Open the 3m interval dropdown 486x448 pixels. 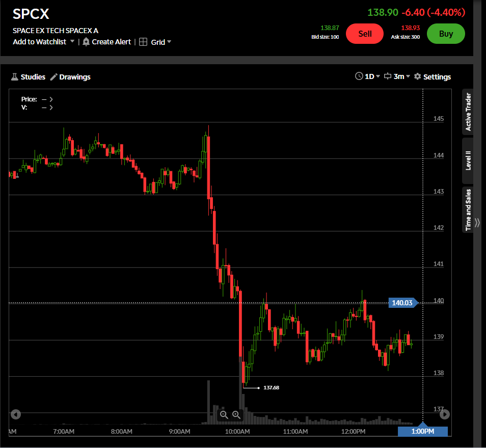(402, 76)
